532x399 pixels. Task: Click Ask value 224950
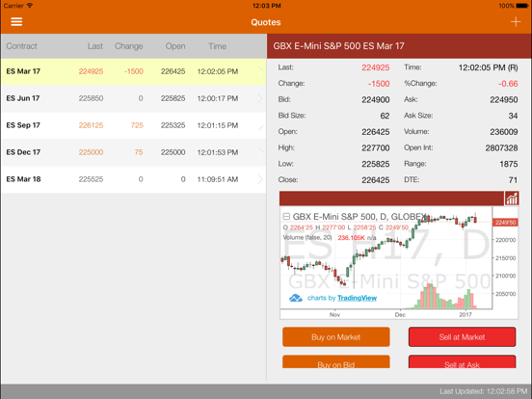click(x=503, y=100)
